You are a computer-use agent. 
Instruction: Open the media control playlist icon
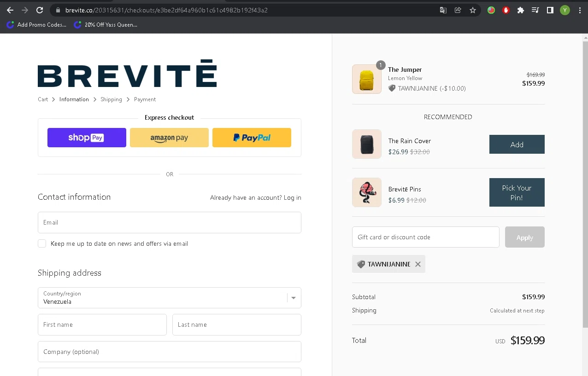click(535, 10)
